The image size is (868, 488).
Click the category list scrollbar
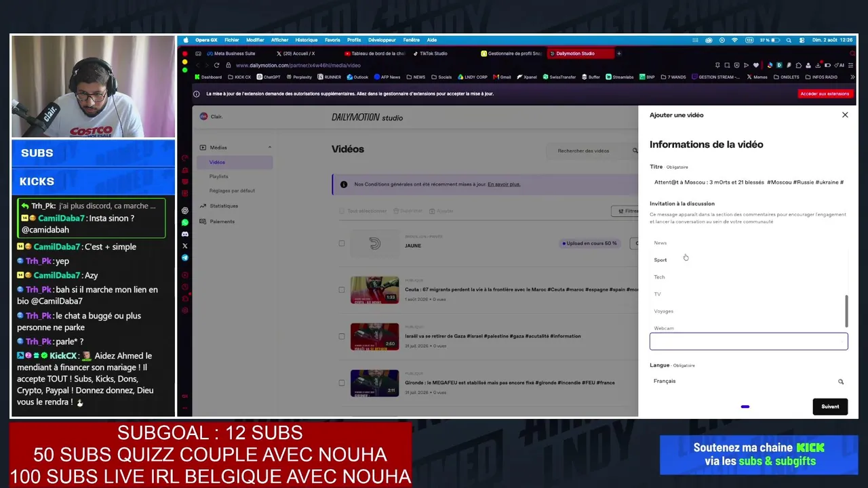click(x=846, y=310)
